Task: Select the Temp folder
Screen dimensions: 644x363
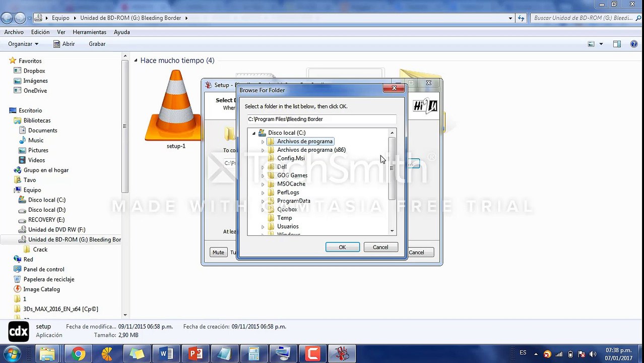Action: point(284,218)
